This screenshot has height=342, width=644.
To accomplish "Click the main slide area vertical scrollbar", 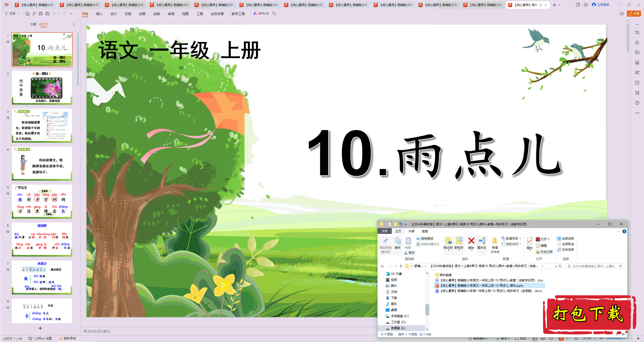I will (628, 38).
